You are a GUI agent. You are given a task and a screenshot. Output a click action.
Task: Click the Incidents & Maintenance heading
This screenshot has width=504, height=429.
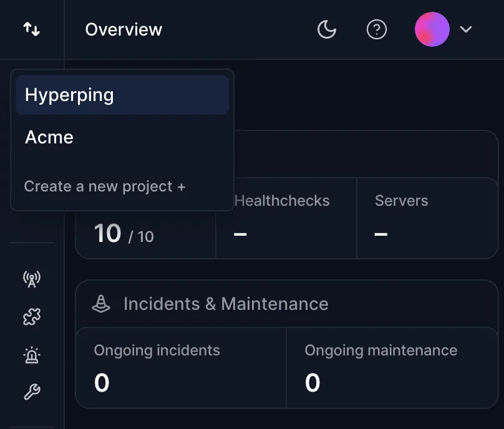click(x=226, y=304)
